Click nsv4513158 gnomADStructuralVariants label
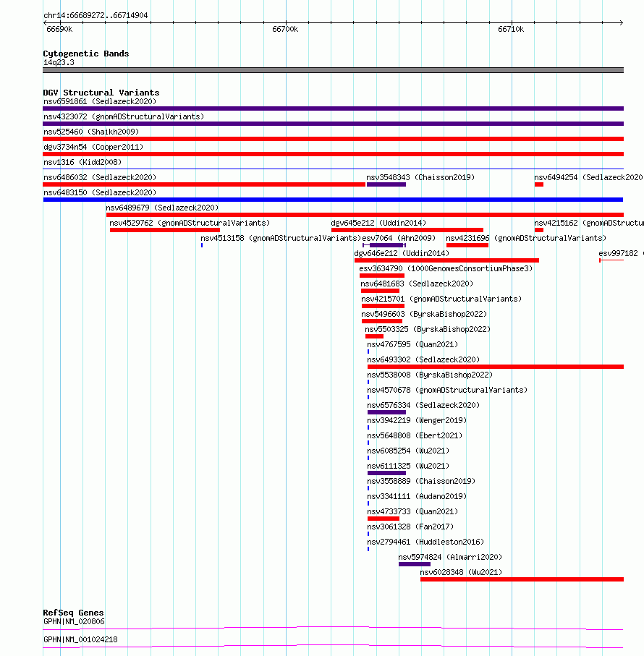This screenshot has width=644, height=656. coord(281,238)
